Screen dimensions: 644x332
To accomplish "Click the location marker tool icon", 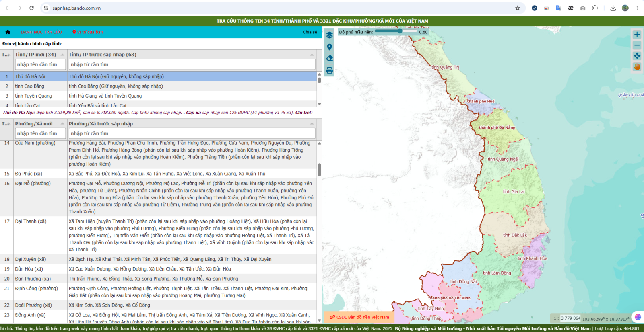I will click(329, 47).
